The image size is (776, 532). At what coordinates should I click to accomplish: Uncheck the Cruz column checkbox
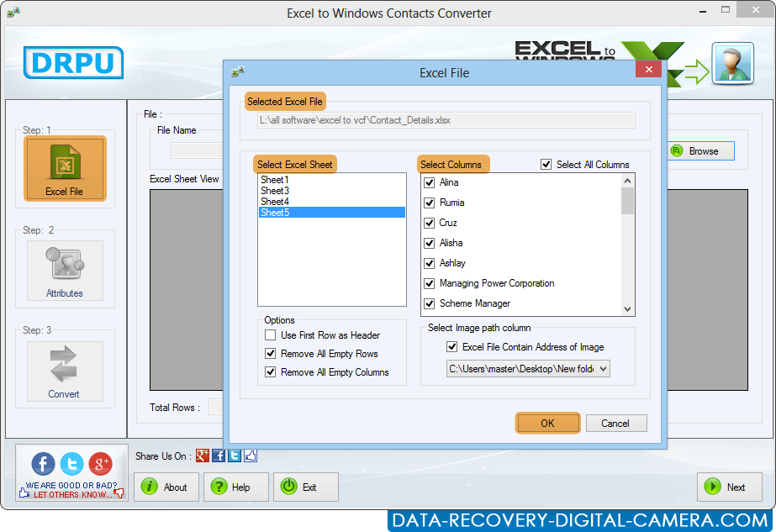click(429, 224)
